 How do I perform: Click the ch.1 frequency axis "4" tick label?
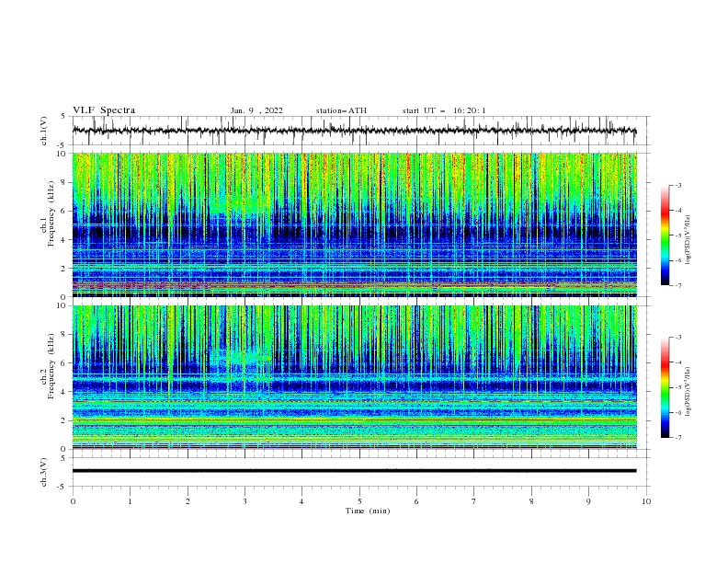click(x=64, y=240)
